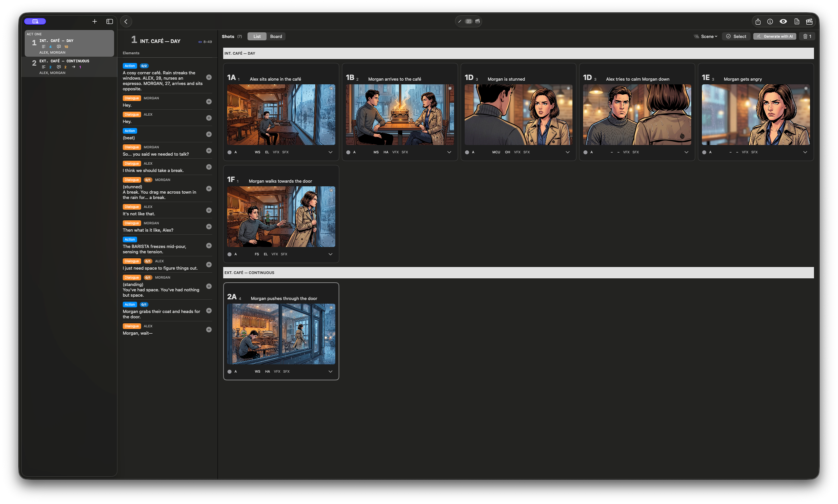Click plus beside 'Then what is it like, Alex?'
838x504 pixels.
pyautogui.click(x=209, y=227)
